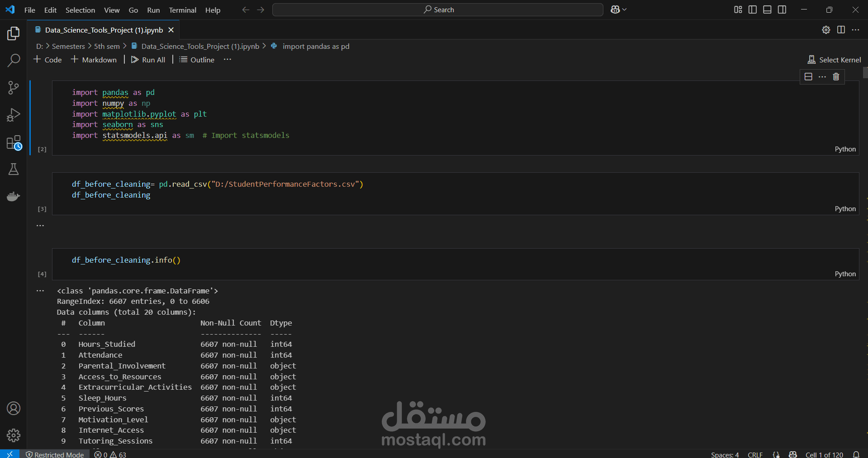Toggle the secondary side bar
The image size is (868, 458).
(782, 9)
